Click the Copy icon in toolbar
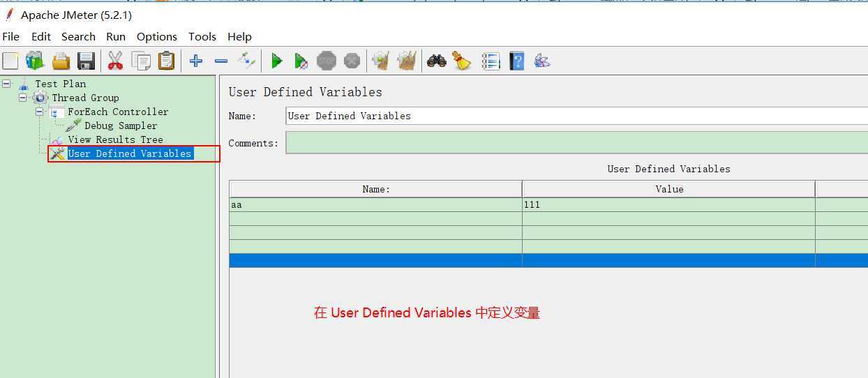Viewport: 868px width, 378px height. point(141,61)
